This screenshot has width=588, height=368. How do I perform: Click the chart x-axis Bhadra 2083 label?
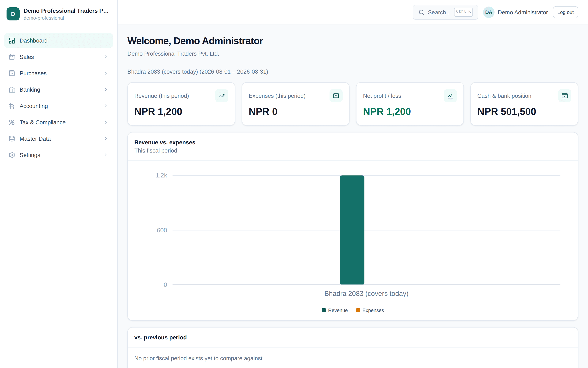click(x=366, y=294)
